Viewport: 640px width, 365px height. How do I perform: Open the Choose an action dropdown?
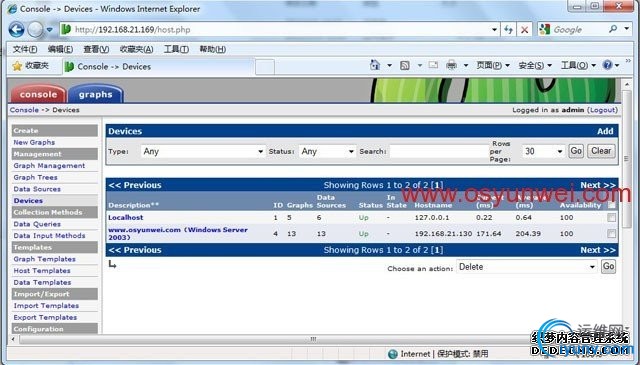pyautogui.click(x=527, y=267)
